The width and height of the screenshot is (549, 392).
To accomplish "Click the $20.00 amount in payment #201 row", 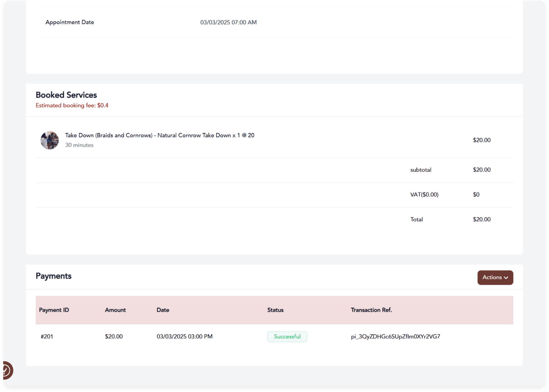I will pos(114,337).
